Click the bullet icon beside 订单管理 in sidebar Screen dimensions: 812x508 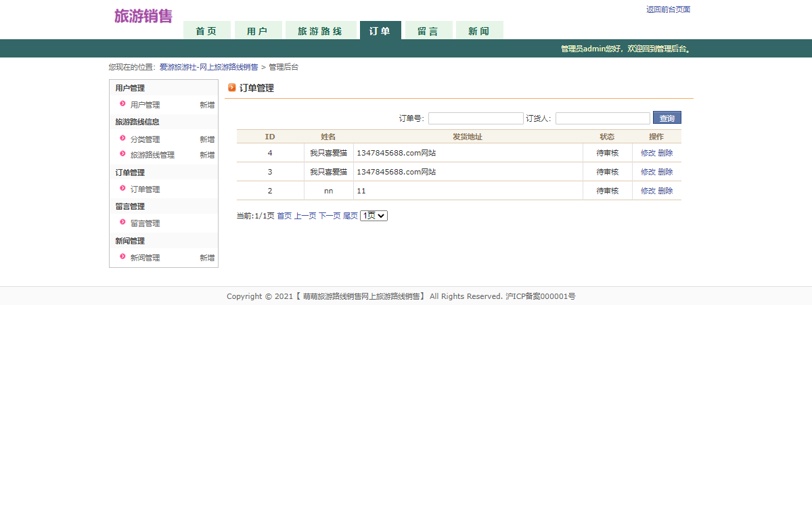click(122, 189)
